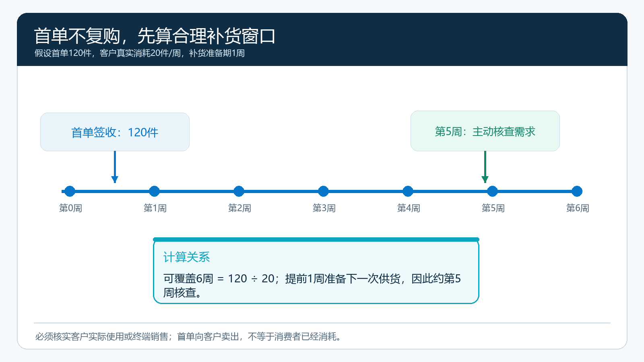
Task: Click the label 第4周
Action: pos(409,208)
